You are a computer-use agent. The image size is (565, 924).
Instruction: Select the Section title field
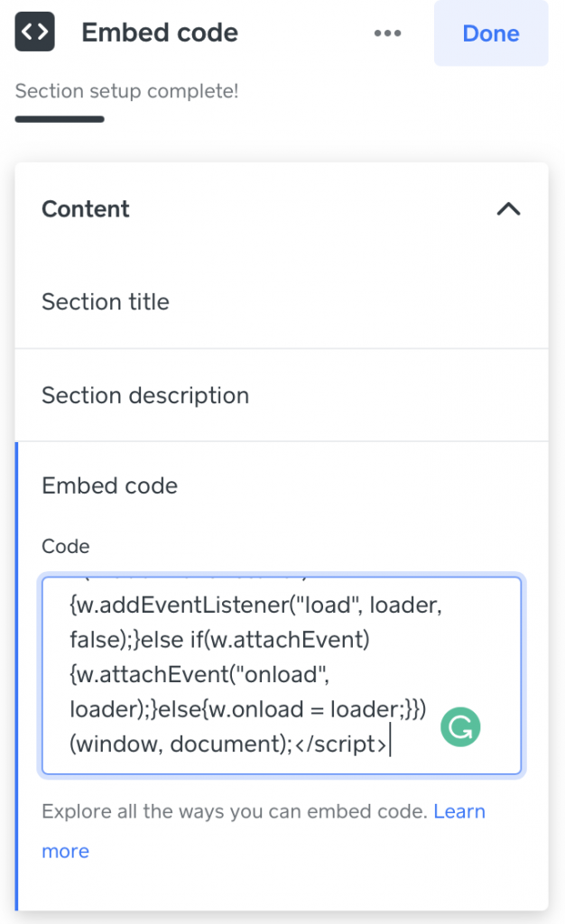[106, 302]
